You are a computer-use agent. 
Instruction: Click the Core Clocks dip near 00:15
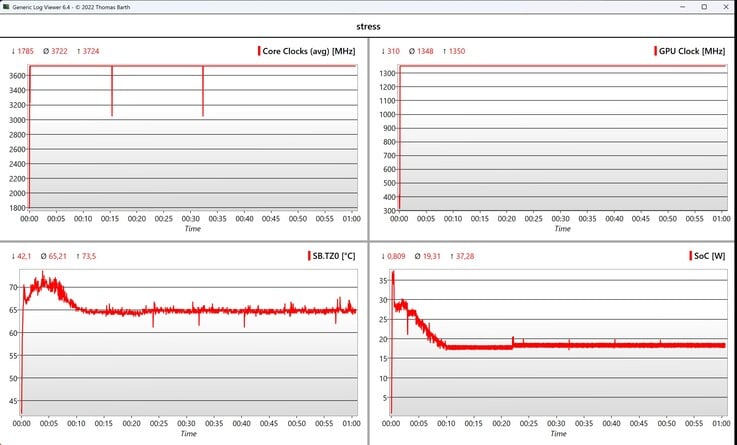tap(112, 92)
